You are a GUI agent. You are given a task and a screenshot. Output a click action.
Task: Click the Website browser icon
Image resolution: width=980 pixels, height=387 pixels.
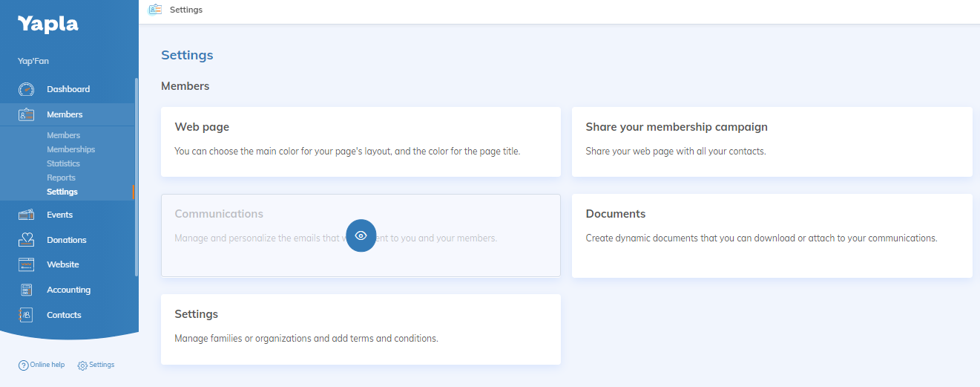click(x=27, y=264)
